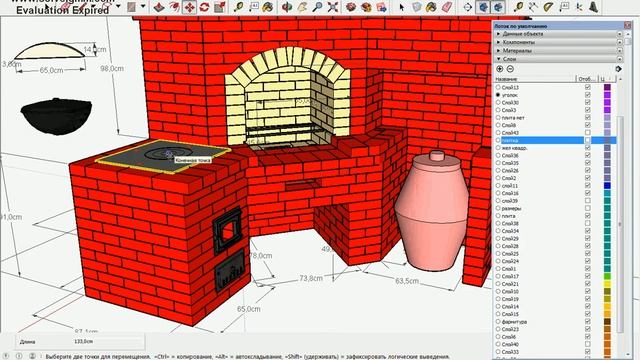Click the Длина measurement input field

[x=108, y=341]
